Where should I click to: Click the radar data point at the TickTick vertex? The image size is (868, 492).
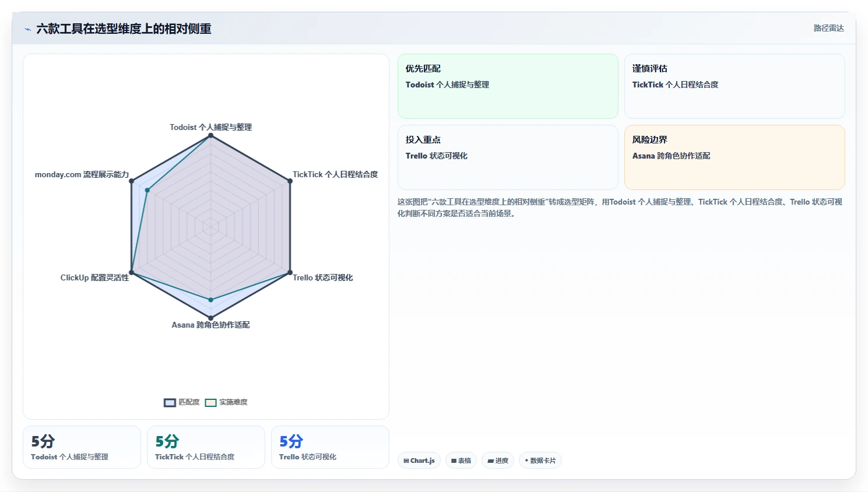(x=290, y=181)
